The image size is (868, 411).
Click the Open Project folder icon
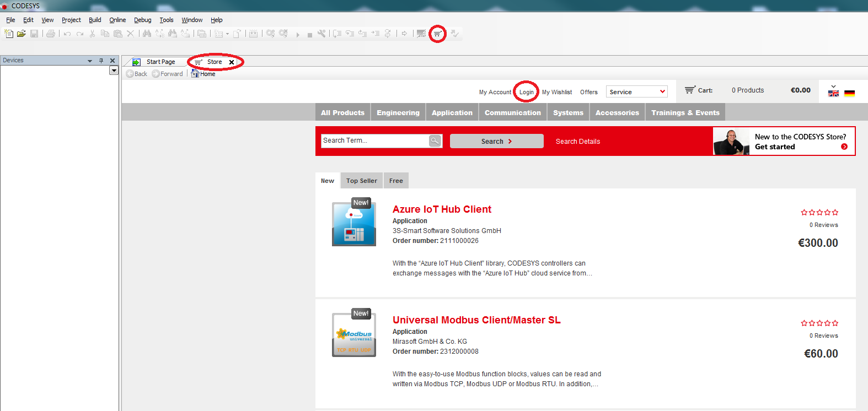pos(22,34)
